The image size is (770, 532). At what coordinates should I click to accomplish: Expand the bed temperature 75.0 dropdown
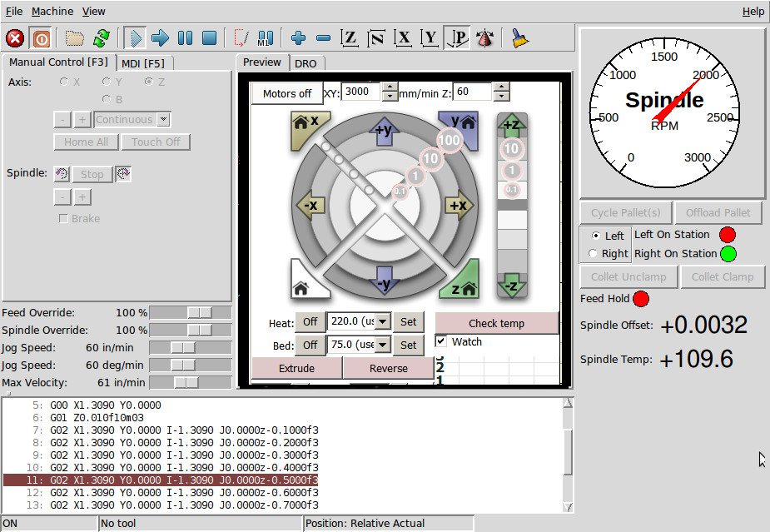[384, 345]
